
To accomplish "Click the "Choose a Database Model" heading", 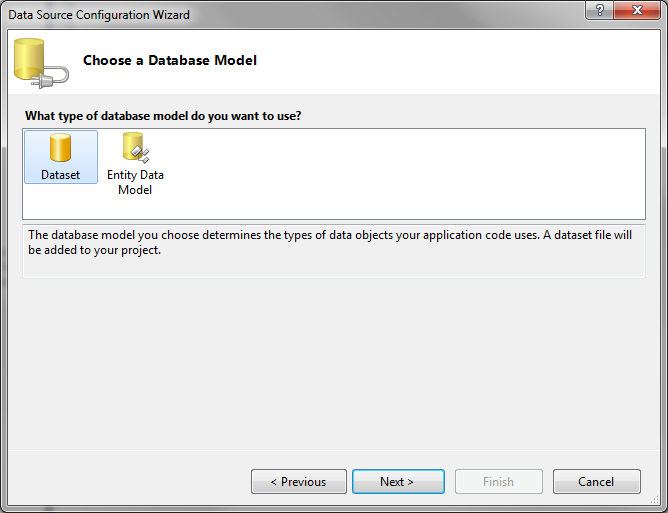I will point(170,61).
